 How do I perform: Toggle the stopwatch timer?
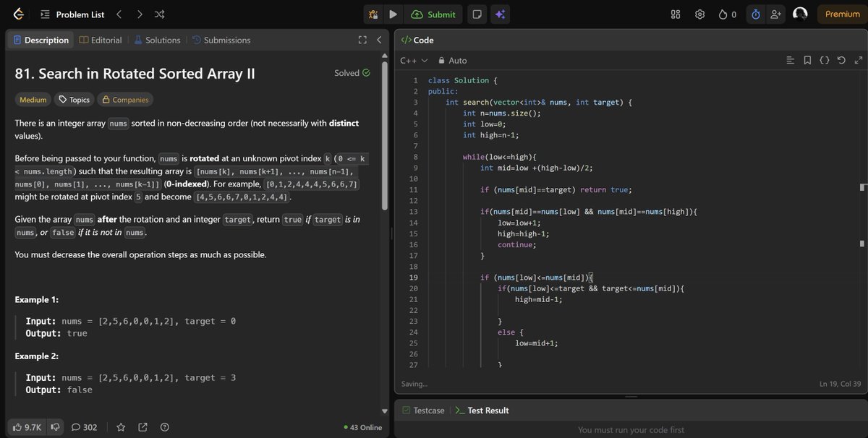click(756, 14)
